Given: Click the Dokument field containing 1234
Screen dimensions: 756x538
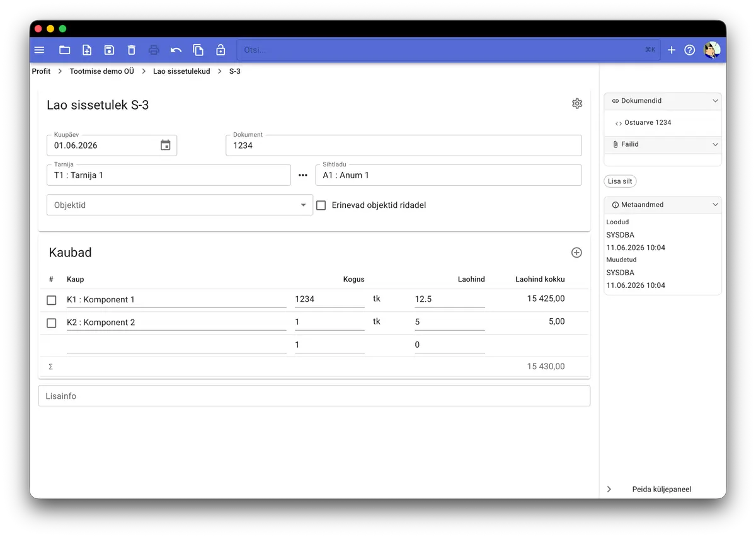Looking at the screenshot, I should point(404,146).
